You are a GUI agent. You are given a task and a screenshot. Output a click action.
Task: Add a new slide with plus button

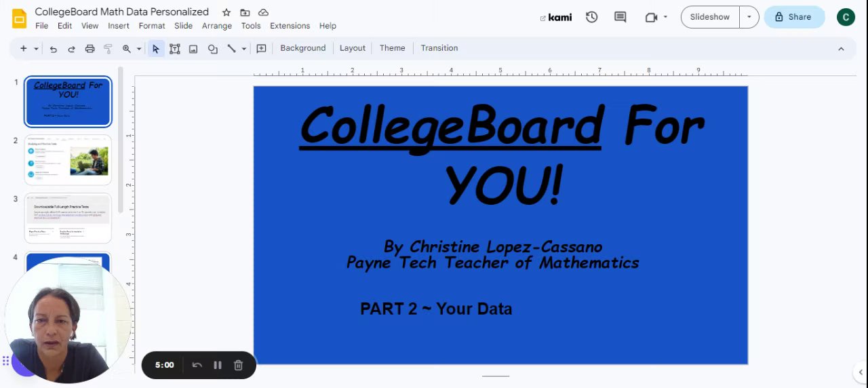tap(24, 48)
